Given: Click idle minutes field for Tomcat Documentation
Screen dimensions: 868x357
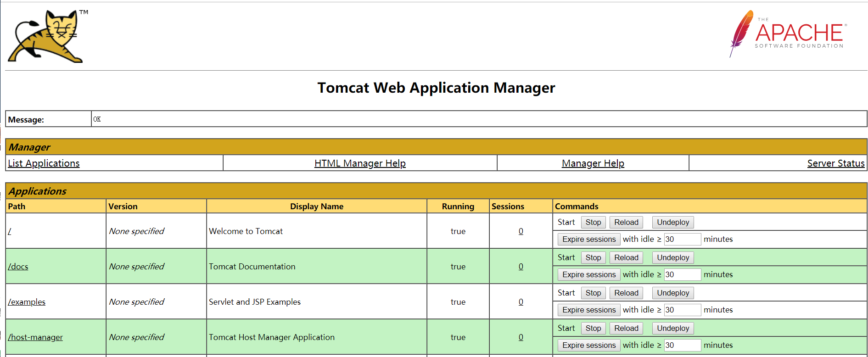Looking at the screenshot, I should point(683,274).
